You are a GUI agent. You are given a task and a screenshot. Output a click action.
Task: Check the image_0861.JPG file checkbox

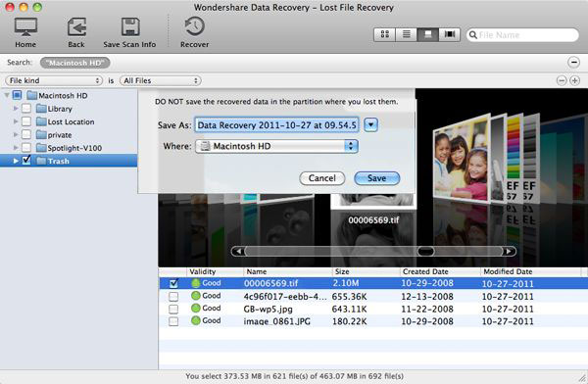coord(173,321)
